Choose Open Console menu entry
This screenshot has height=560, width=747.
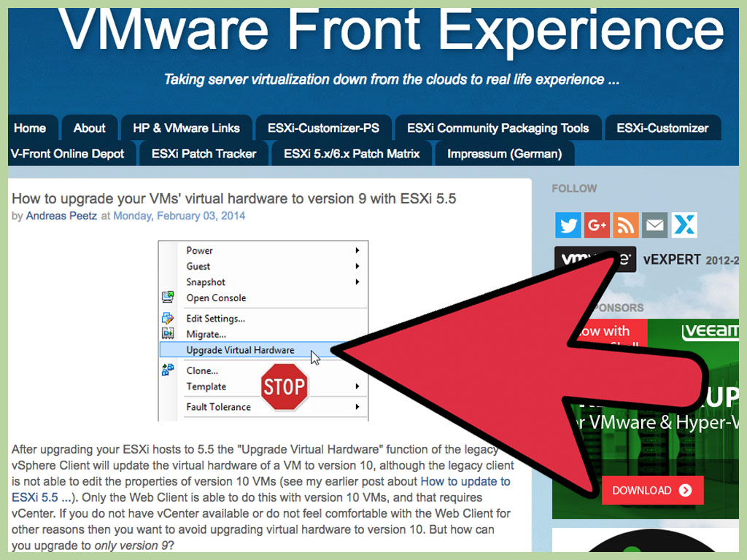click(x=216, y=297)
